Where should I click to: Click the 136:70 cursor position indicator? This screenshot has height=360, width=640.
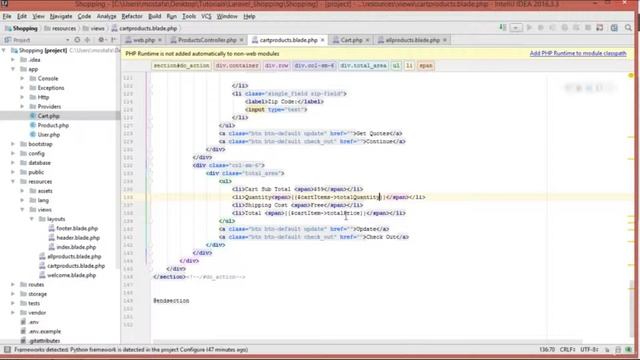pyautogui.click(x=547, y=350)
